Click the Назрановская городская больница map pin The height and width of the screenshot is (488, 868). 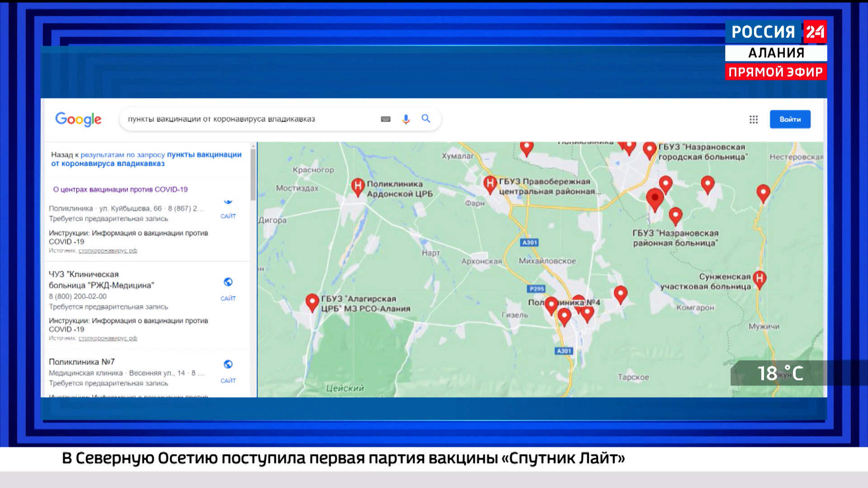click(650, 150)
